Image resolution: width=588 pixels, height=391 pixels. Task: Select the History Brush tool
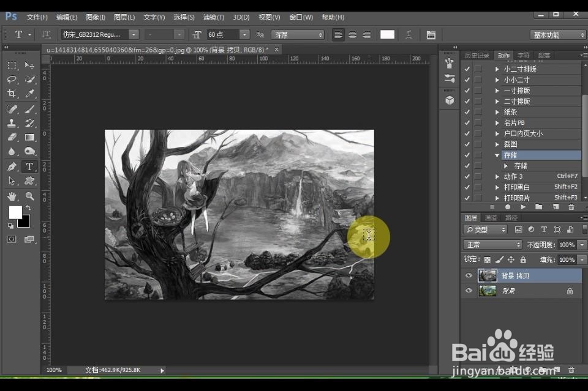(x=29, y=123)
